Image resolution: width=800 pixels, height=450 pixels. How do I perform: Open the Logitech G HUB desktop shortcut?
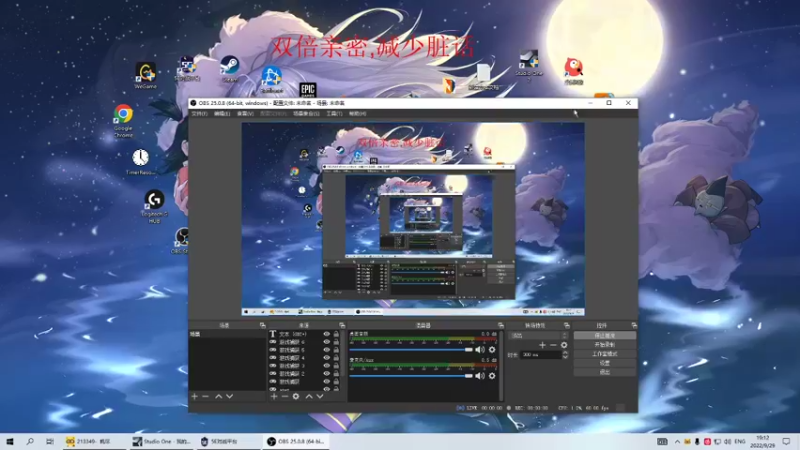(x=154, y=207)
